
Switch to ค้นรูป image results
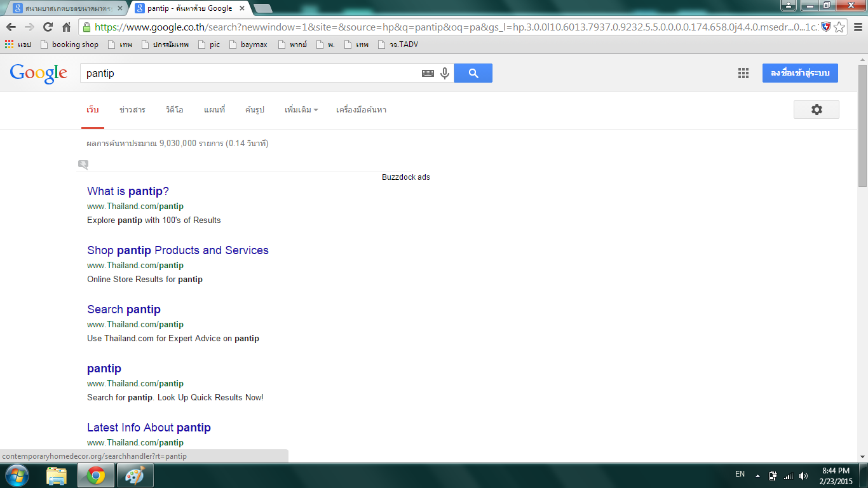pos(255,110)
